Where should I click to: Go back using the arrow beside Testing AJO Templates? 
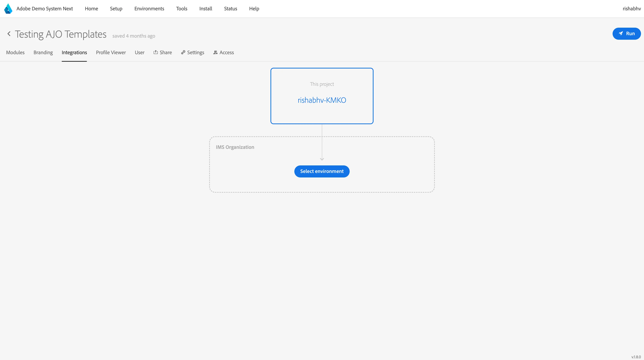9,34
